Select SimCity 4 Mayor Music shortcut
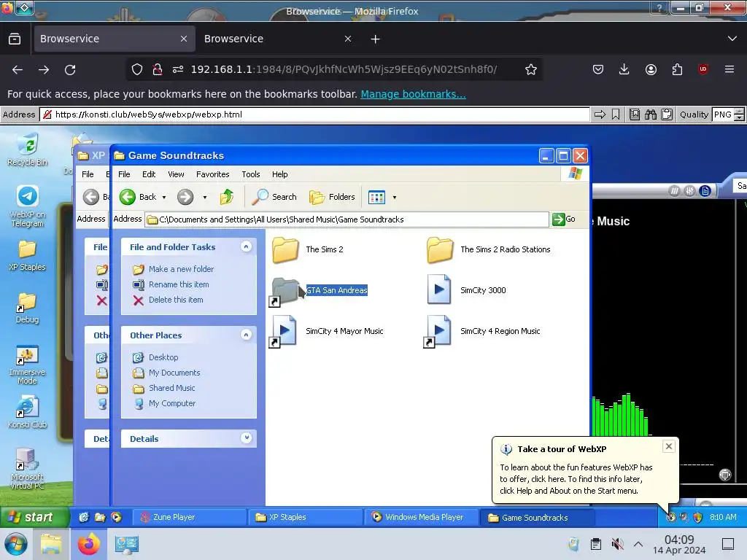 click(x=326, y=332)
